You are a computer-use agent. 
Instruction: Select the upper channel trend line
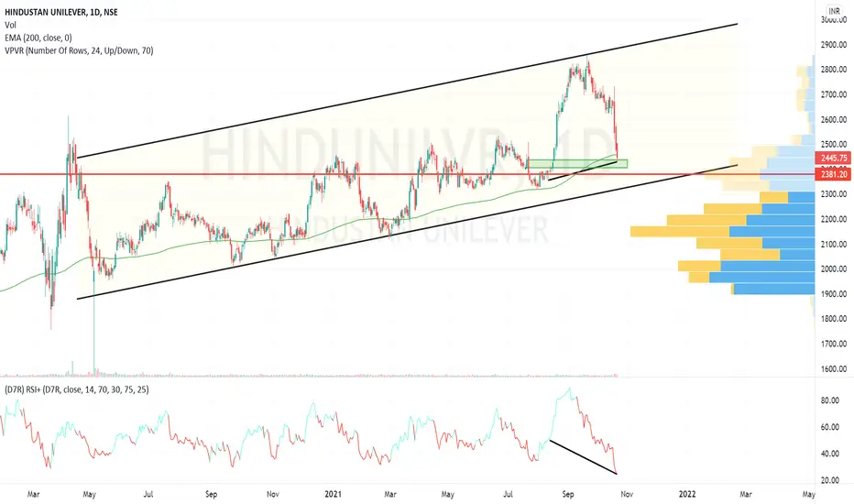click(x=408, y=91)
